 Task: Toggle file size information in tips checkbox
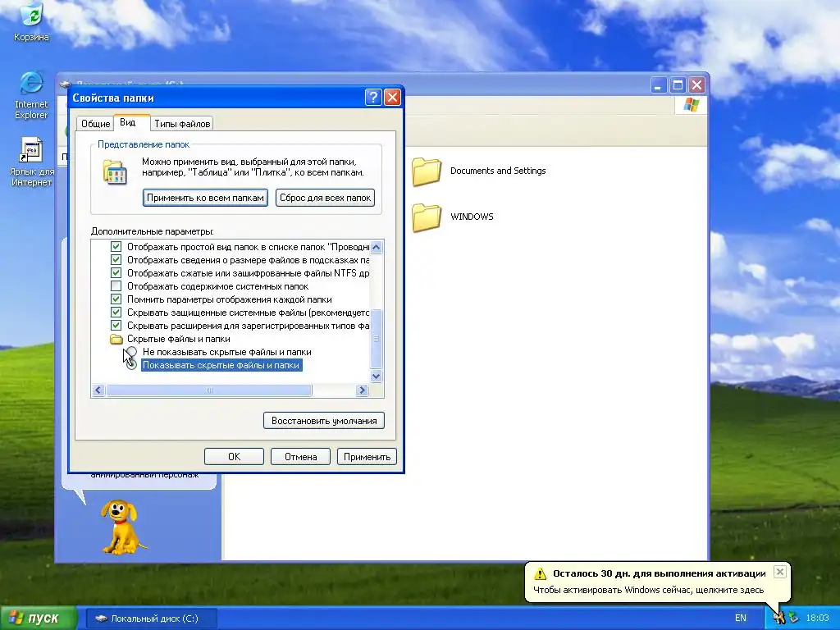pyautogui.click(x=116, y=260)
